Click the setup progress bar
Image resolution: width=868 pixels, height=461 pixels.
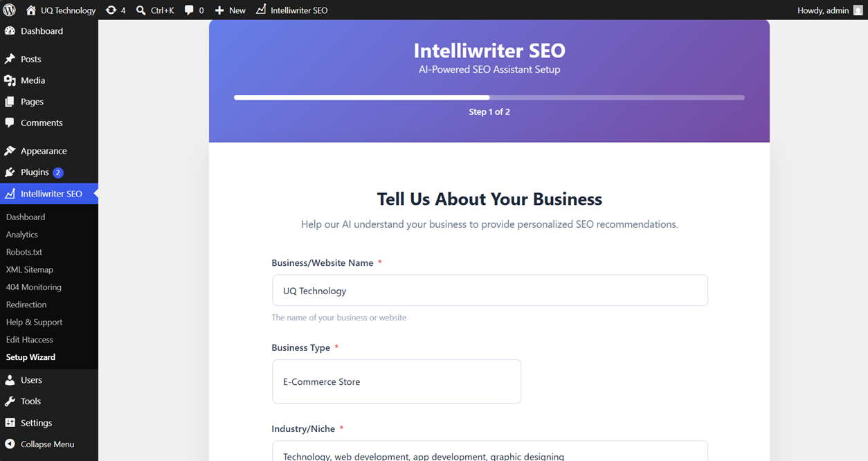(489, 98)
